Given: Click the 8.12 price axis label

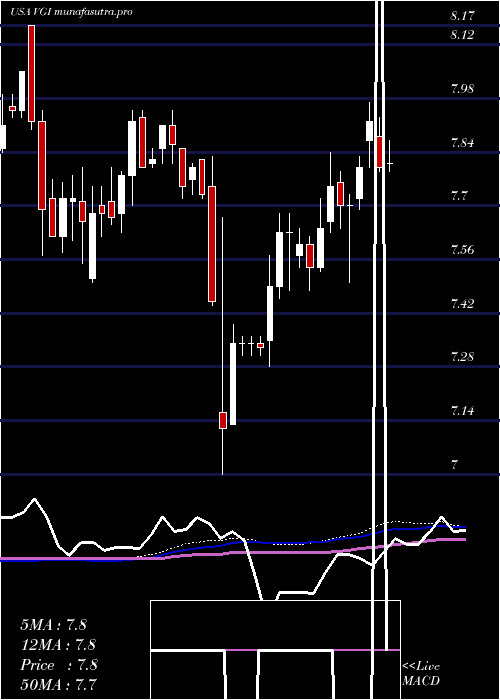Looking at the screenshot, I should (x=462, y=35).
